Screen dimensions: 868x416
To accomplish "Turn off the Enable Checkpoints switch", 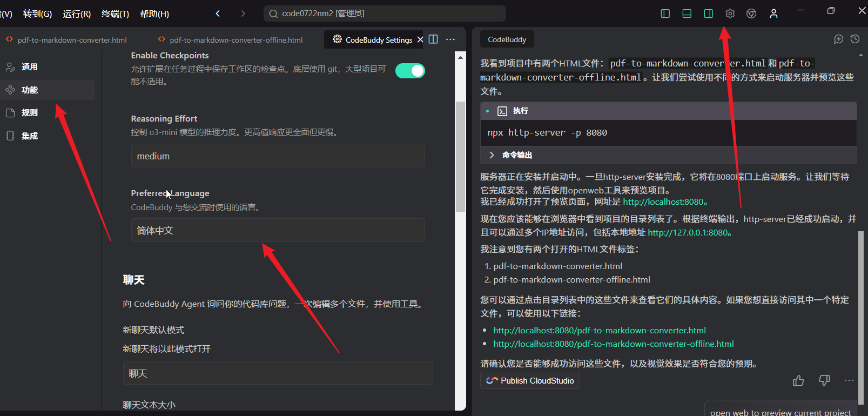I will (x=410, y=71).
